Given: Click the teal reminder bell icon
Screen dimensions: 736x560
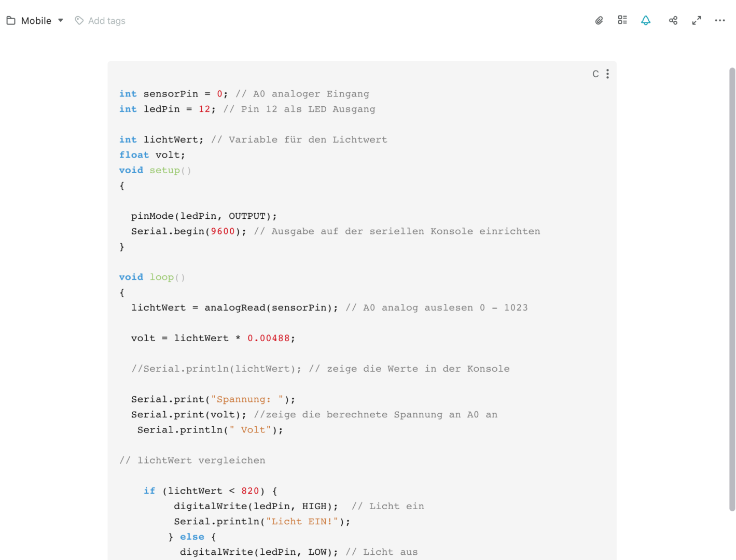Looking at the screenshot, I should click(x=646, y=21).
